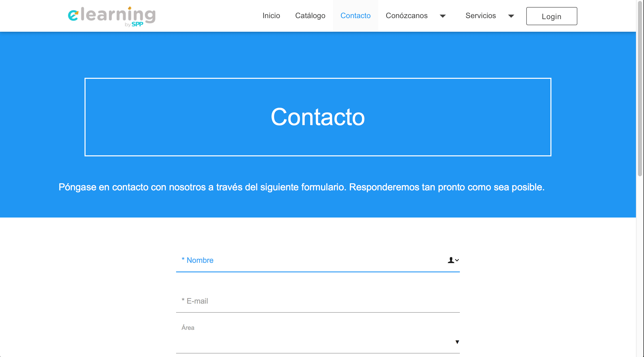Expand the Conózcanos dropdown arrow
644x357 pixels.
pyautogui.click(x=443, y=16)
